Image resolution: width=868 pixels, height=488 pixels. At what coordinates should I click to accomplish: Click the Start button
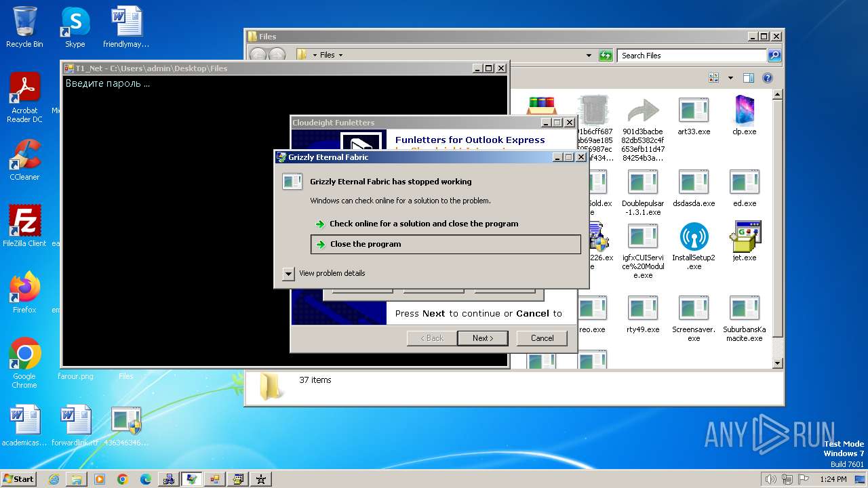(19, 479)
